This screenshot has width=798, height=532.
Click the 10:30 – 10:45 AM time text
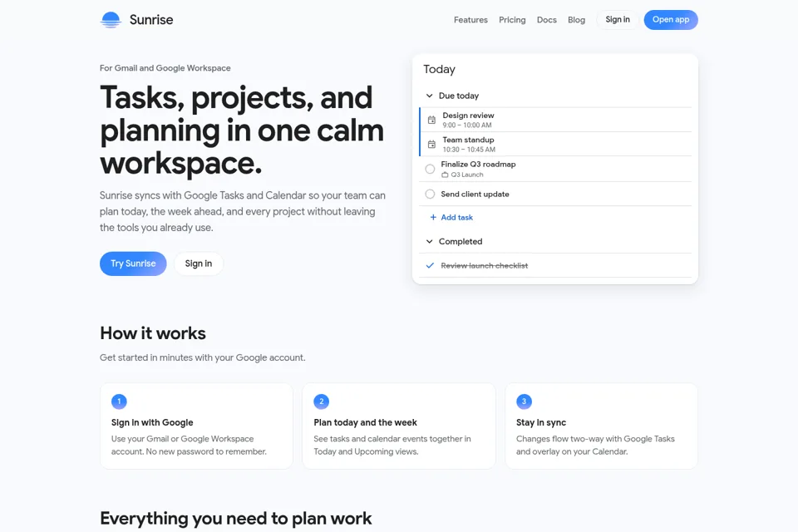[x=469, y=150]
